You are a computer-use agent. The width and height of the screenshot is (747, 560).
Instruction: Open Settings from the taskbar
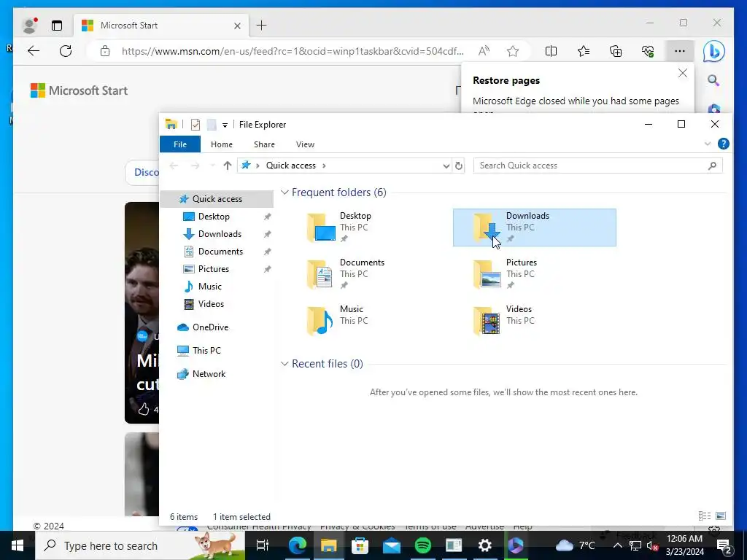pyautogui.click(x=484, y=545)
